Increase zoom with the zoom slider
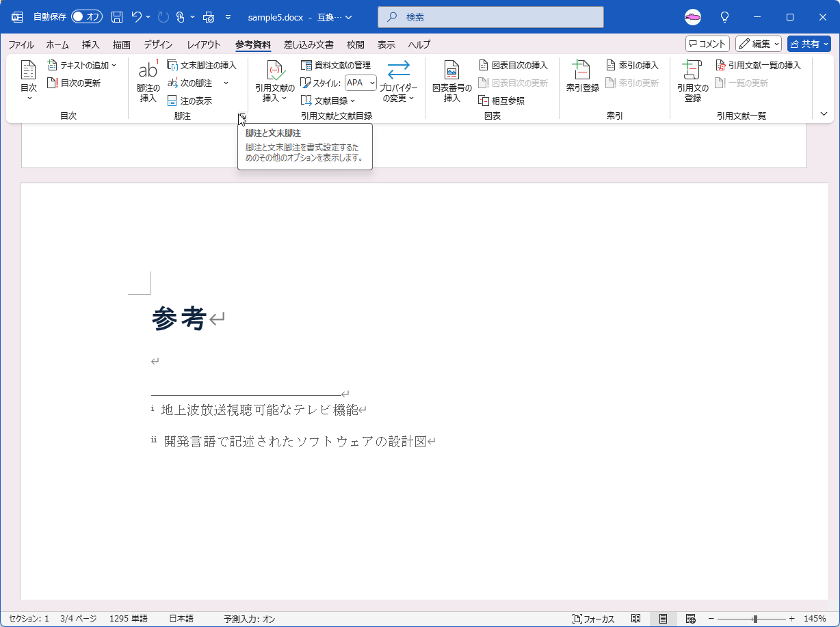The image size is (840, 627). (791, 618)
